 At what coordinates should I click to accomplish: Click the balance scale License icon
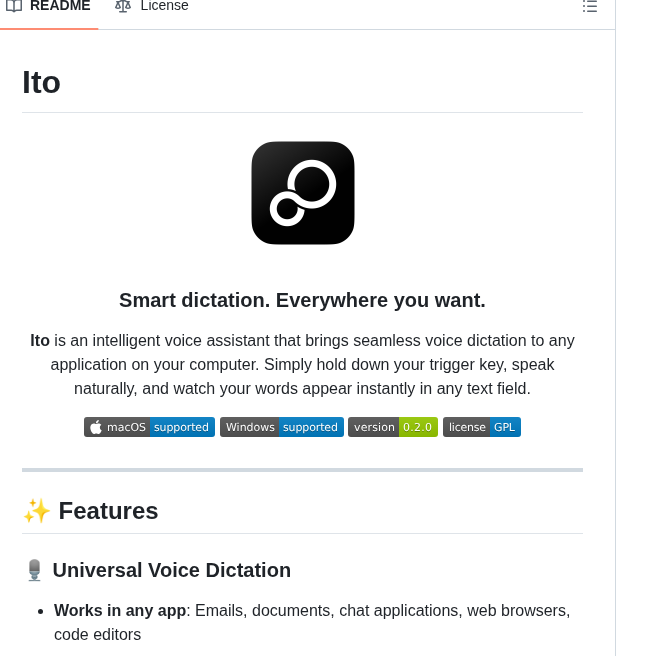[123, 6]
